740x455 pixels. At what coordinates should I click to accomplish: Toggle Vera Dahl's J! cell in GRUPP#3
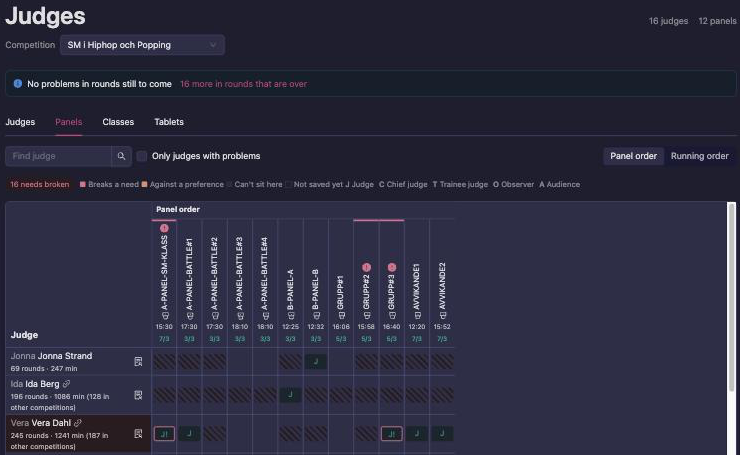tap(392, 434)
